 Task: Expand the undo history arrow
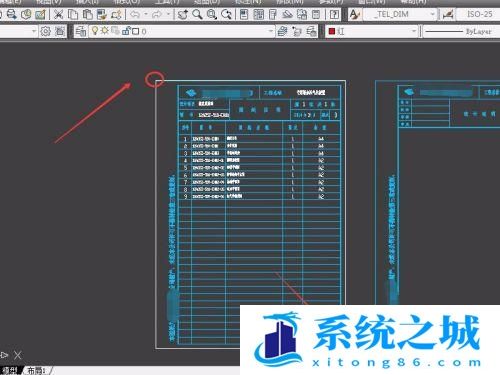[x=146, y=14]
